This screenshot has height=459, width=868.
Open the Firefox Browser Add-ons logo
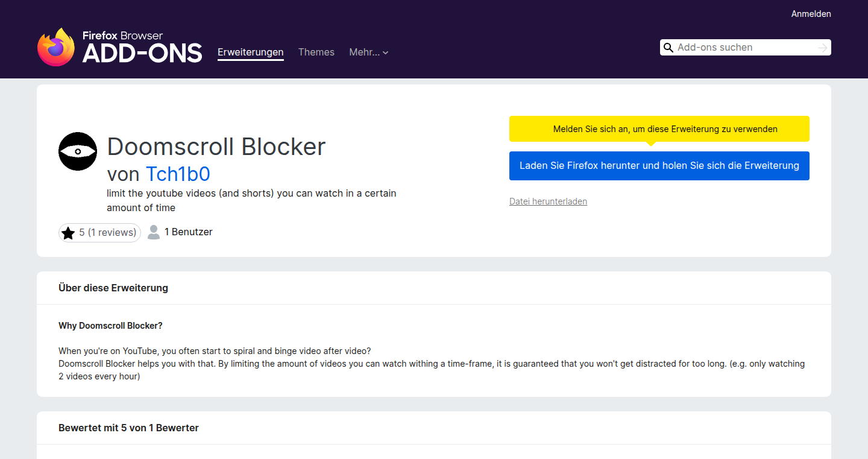point(119,46)
